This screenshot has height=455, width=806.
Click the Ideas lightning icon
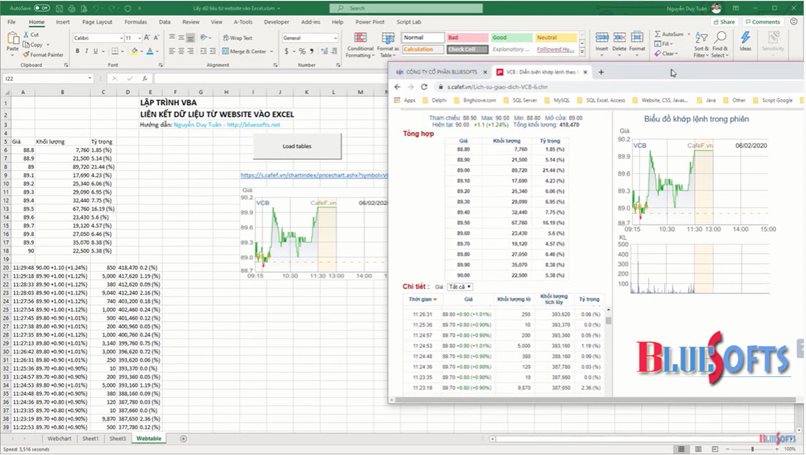745,38
